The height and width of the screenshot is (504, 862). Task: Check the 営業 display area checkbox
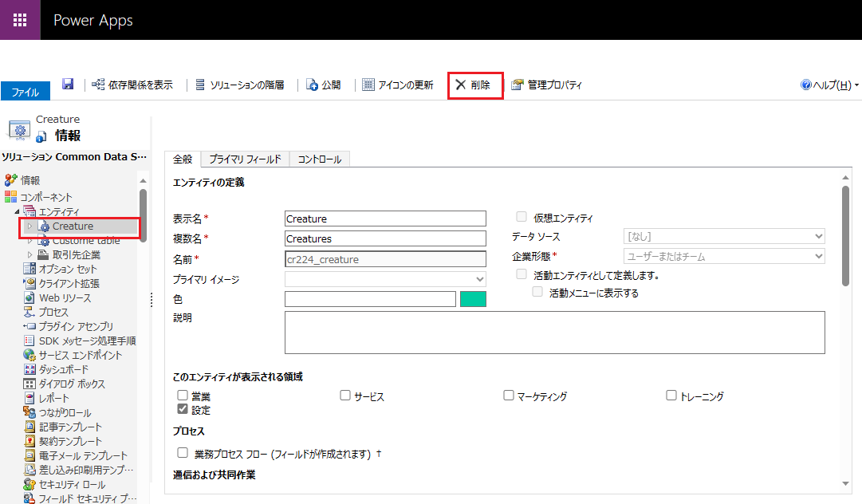coord(182,395)
